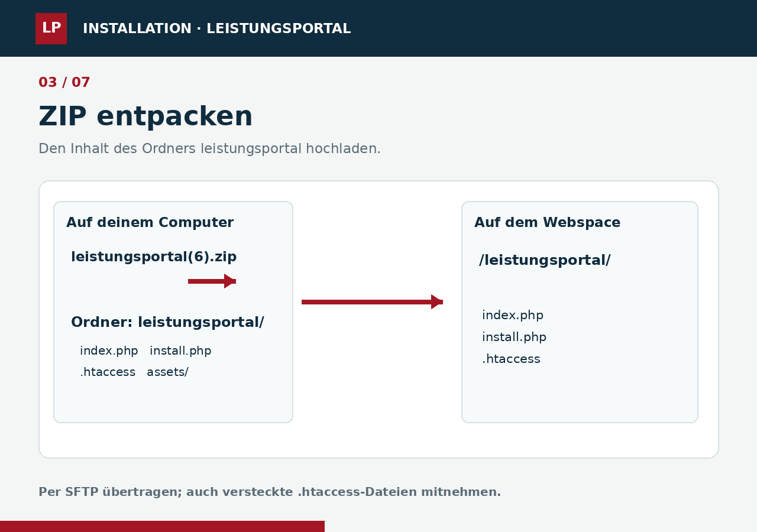
Task: Click the 'Auf dem Webspace' heading
Action: tap(548, 223)
